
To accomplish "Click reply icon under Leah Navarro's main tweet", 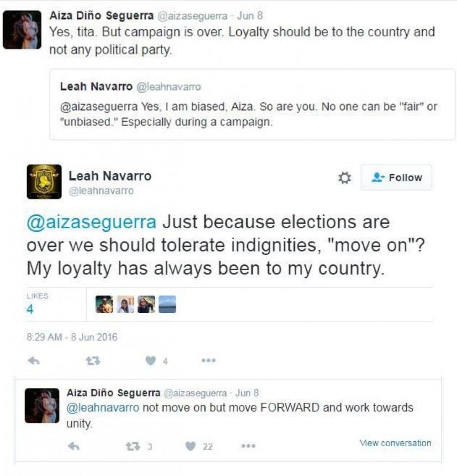I will 33,361.
